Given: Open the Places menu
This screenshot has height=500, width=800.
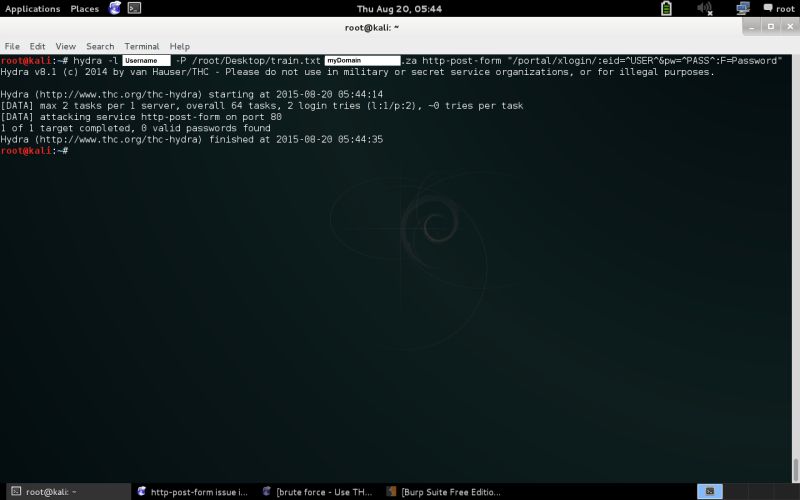Looking at the screenshot, I should click(85, 9).
